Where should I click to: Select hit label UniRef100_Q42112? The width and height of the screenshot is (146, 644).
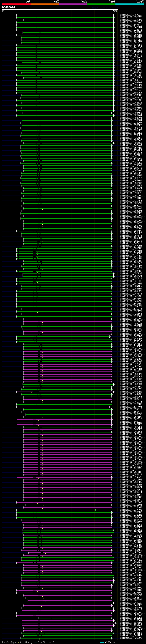click(131, 103)
